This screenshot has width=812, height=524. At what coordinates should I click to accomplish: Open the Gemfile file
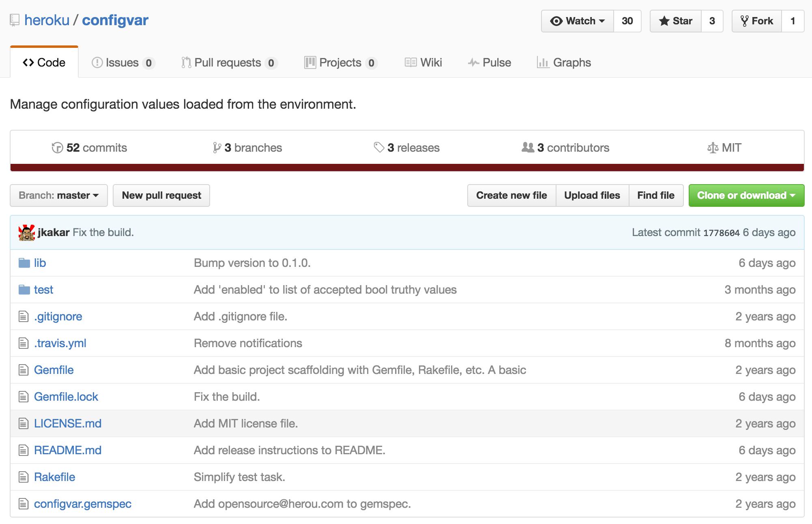tap(54, 370)
